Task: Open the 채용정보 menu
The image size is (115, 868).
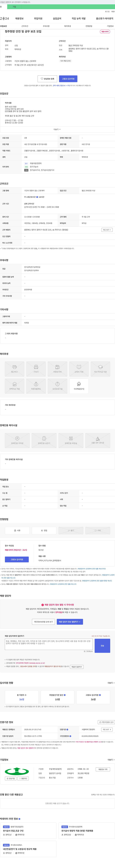Action: (x=19, y=19)
